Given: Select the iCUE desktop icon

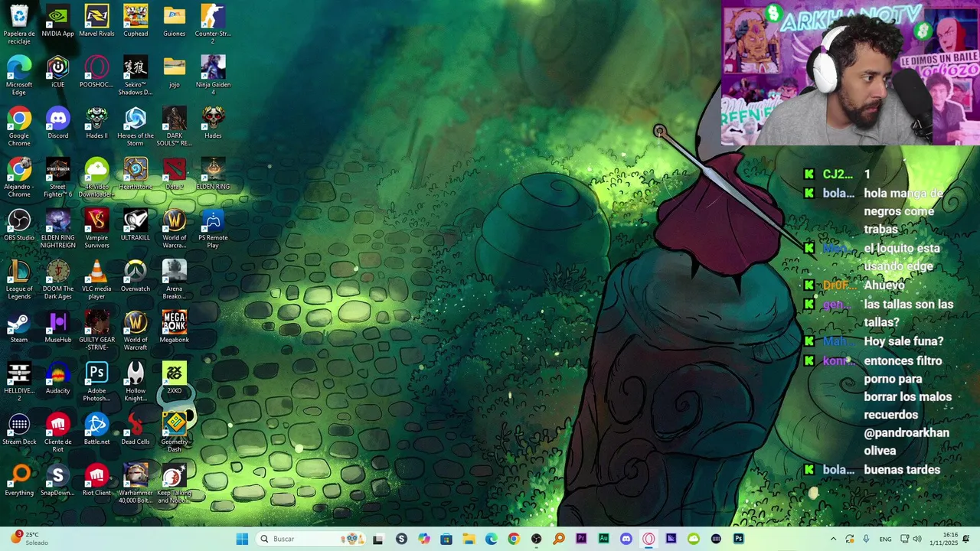Looking at the screenshot, I should (x=58, y=72).
